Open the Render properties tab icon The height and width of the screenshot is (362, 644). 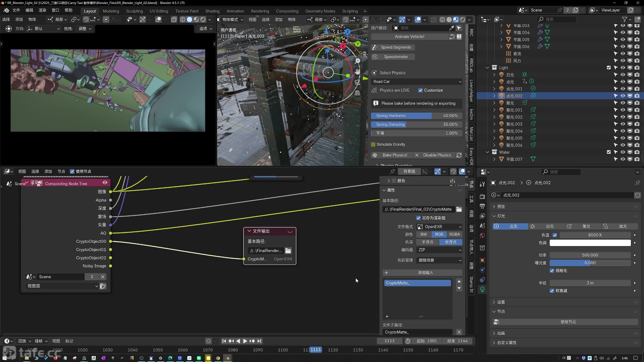click(x=482, y=197)
